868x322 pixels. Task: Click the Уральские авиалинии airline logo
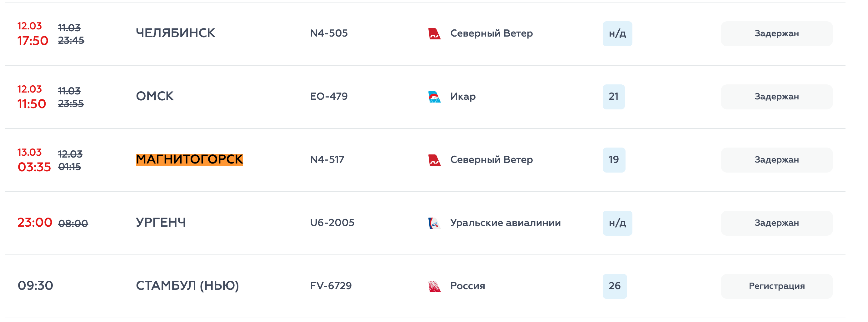[x=434, y=223]
